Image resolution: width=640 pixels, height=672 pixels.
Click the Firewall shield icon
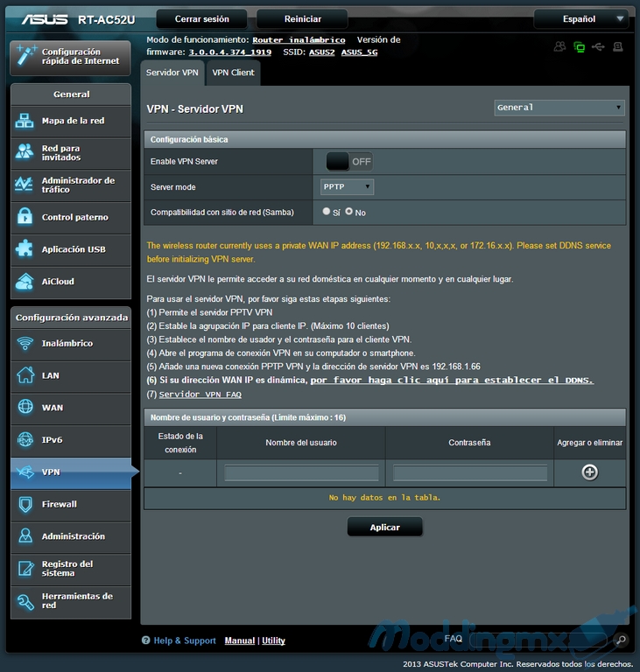(25, 504)
